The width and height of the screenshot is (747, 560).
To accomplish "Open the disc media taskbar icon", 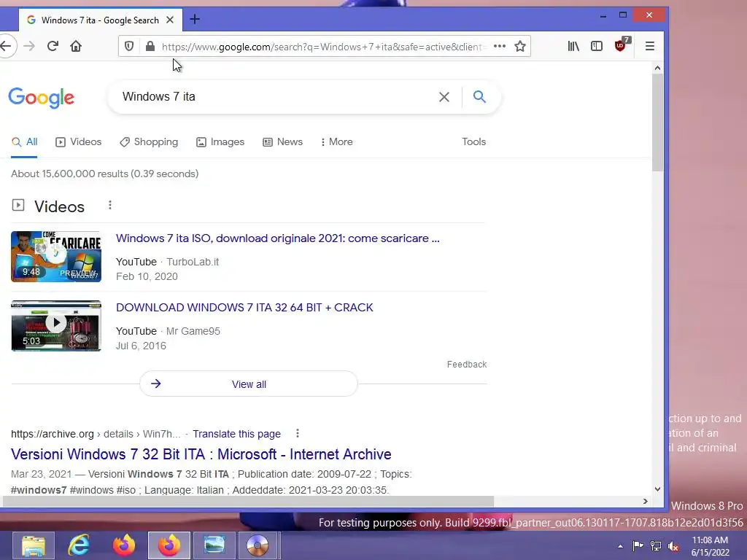I will click(258, 545).
